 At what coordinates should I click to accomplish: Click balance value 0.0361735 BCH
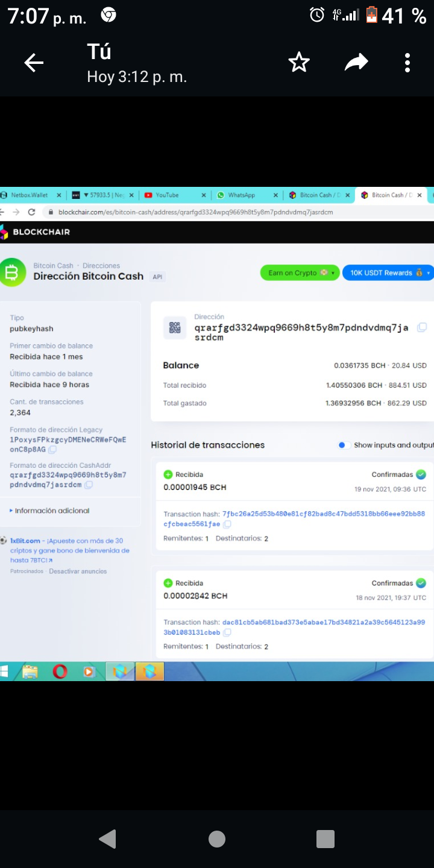(360, 365)
